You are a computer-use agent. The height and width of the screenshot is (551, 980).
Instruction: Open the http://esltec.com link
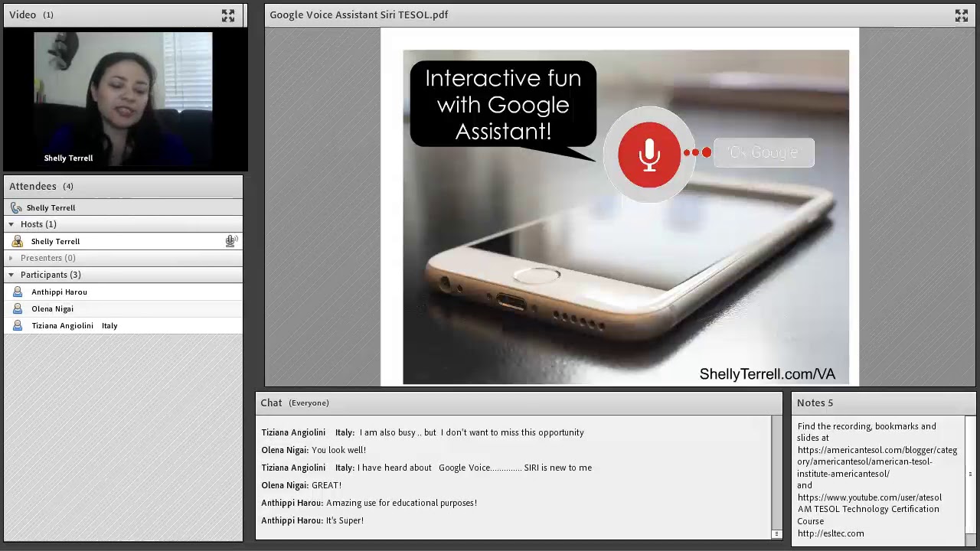[830, 533]
